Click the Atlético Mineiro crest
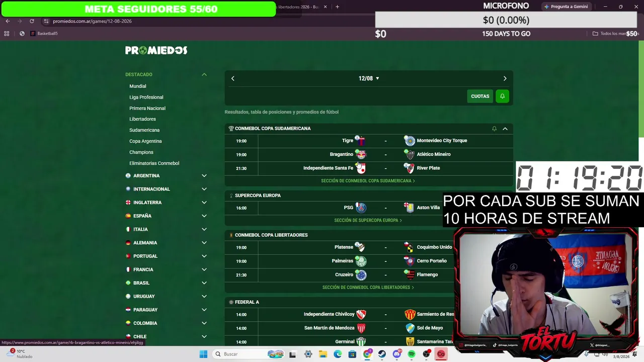 click(x=410, y=154)
